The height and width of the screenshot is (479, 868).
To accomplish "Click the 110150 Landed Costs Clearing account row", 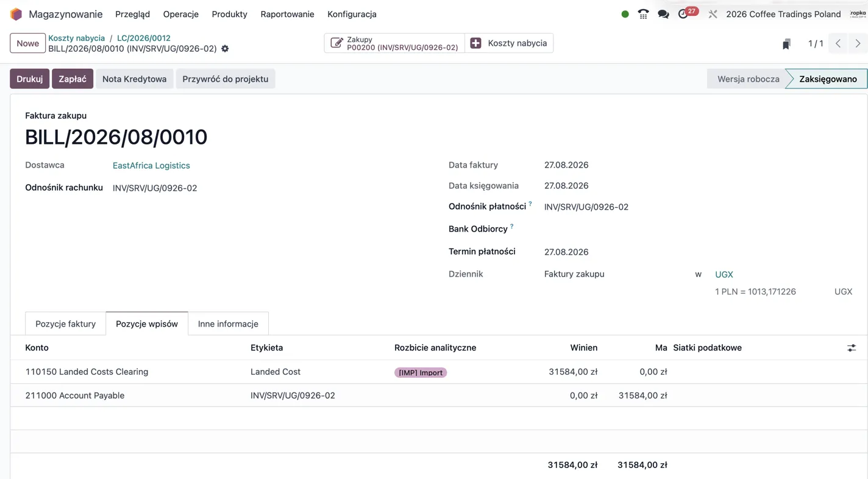I will coord(439,372).
